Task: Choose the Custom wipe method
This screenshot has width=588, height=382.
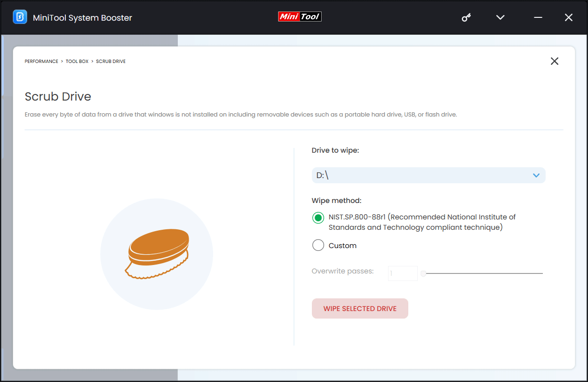Action: point(318,245)
